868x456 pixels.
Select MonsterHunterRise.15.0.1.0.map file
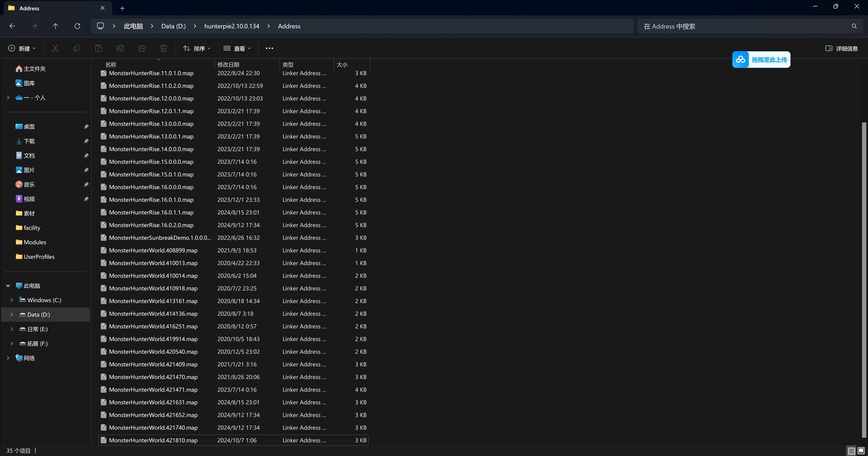click(233, 174)
